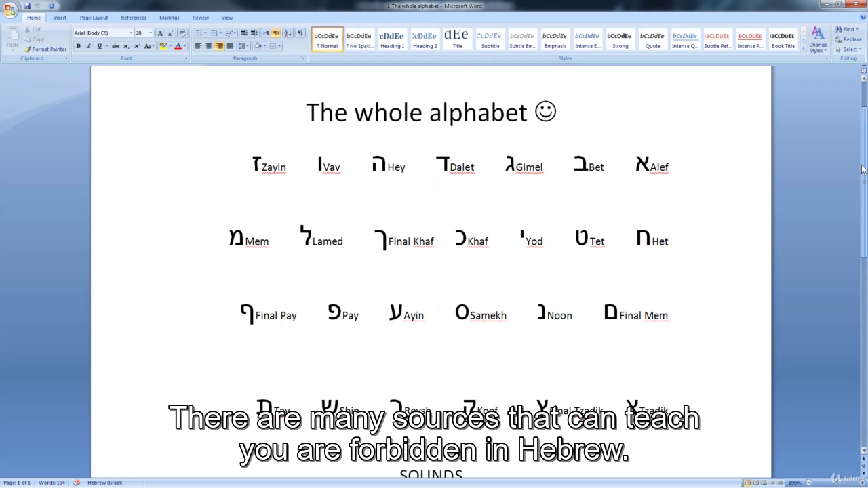The height and width of the screenshot is (488, 868).
Task: Open the Review ribbon tab
Action: point(200,18)
